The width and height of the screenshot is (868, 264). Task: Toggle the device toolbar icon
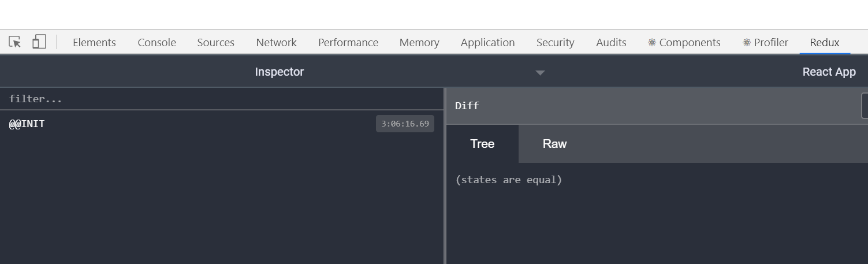(x=39, y=42)
